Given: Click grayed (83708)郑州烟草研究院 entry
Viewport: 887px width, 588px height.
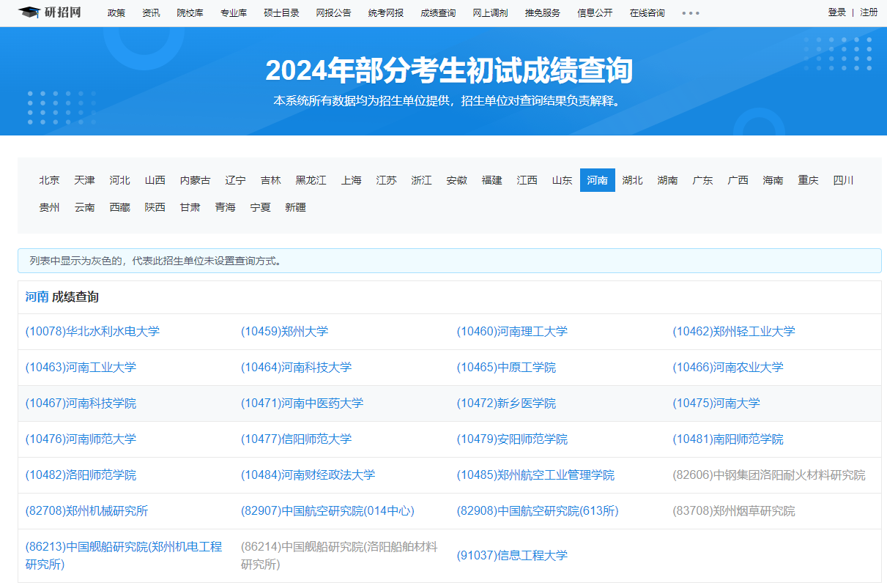Looking at the screenshot, I should tap(734, 510).
